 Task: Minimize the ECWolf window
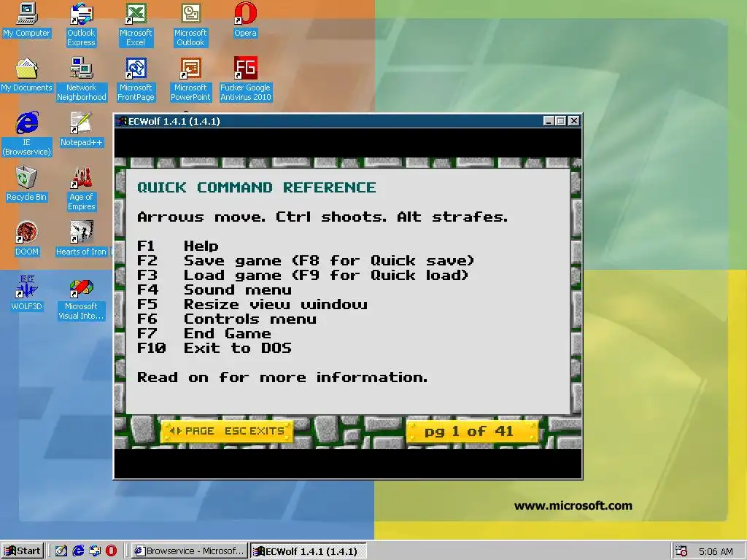pyautogui.click(x=549, y=121)
